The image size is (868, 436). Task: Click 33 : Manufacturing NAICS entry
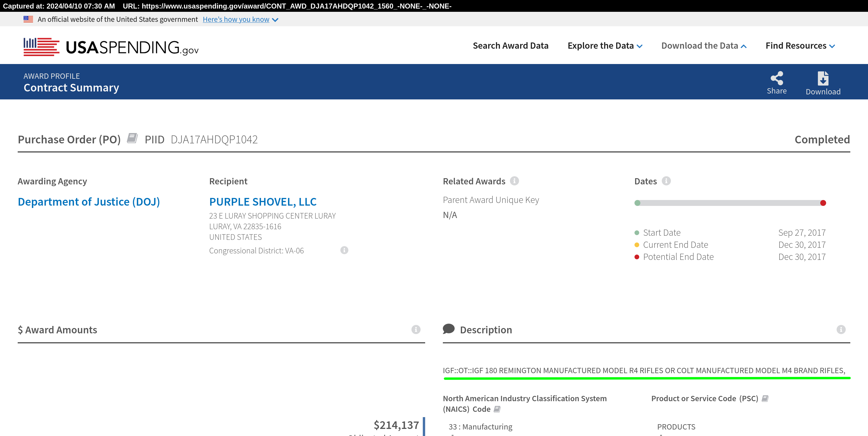click(x=480, y=427)
